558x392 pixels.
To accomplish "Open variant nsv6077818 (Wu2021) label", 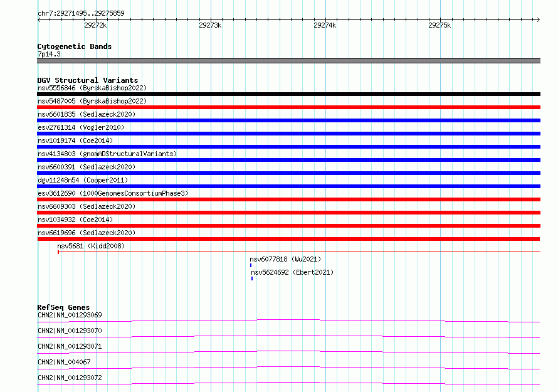I will (285, 259).
